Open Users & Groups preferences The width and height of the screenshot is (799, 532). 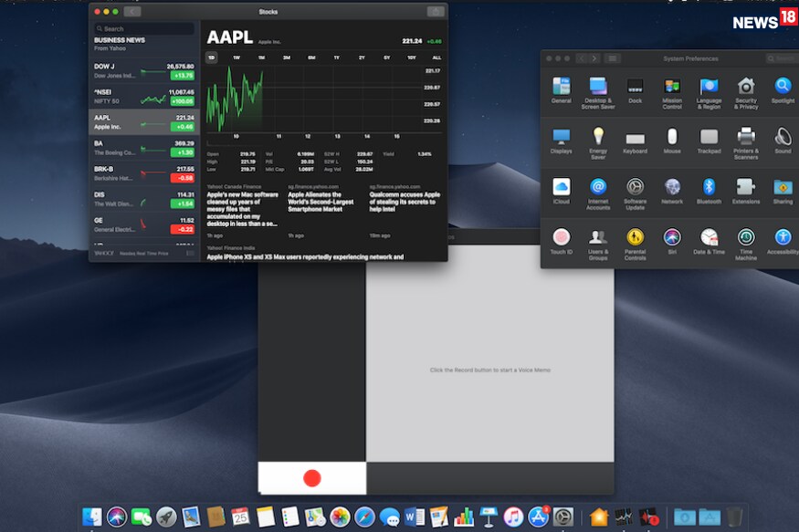pos(598,245)
